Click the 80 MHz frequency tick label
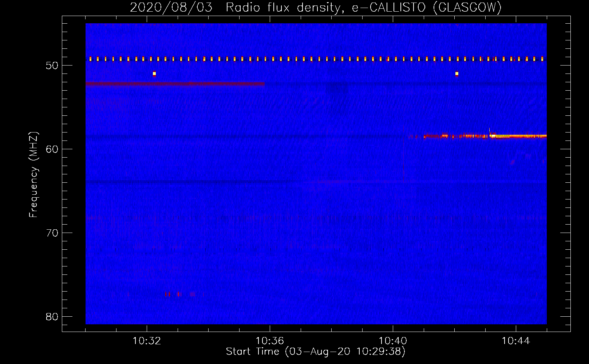The height and width of the screenshot is (364, 589). 52,317
